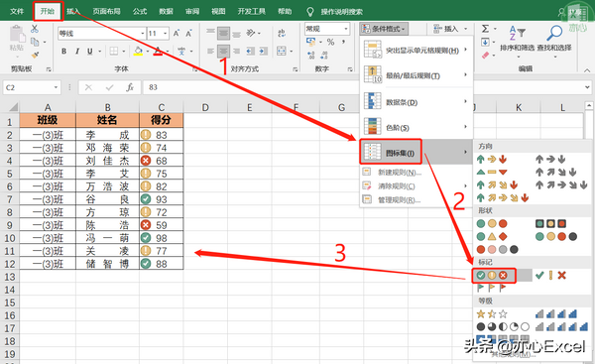The height and width of the screenshot is (364, 595).
Task: Open the 条件格式 dropdown button
Action: coord(384,29)
